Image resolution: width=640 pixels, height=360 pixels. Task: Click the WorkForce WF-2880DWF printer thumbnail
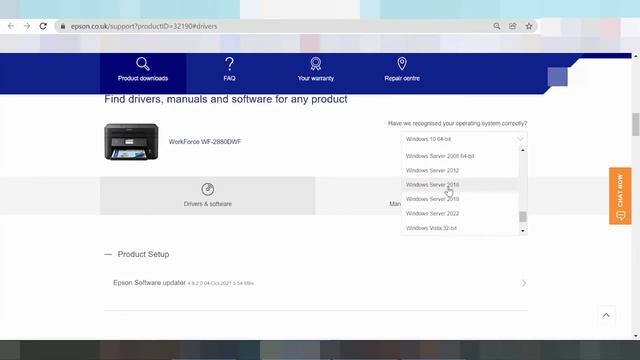pos(131,142)
